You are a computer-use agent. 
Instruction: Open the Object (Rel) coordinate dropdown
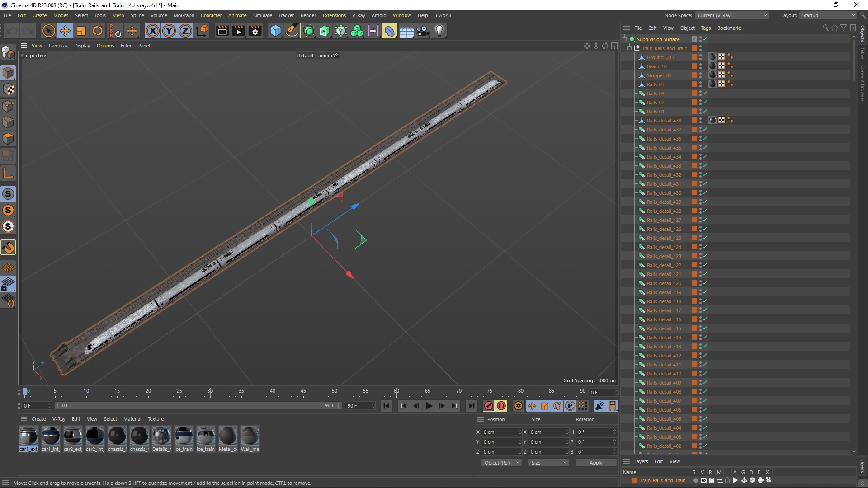501,463
